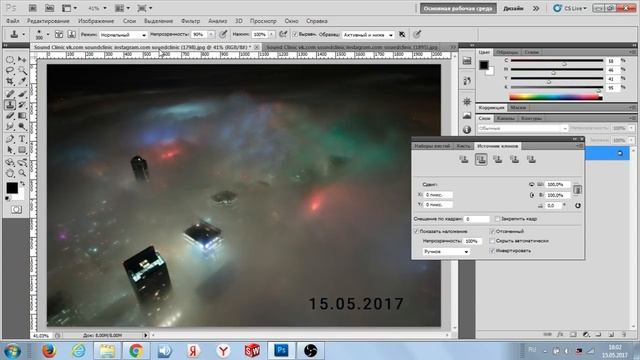Open opacity slider arrow in options bar
The image size is (640, 360).
pyautogui.click(x=211, y=35)
